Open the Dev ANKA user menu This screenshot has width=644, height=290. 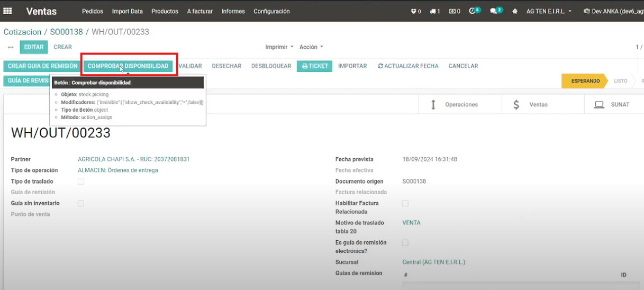tap(613, 11)
